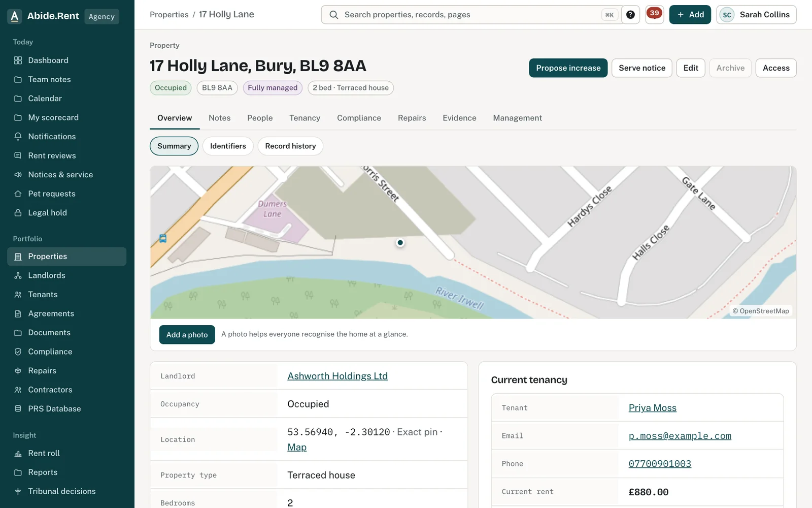This screenshot has height=508, width=812.
Task: Switch to the Tenancy tab
Action: pos(304,118)
